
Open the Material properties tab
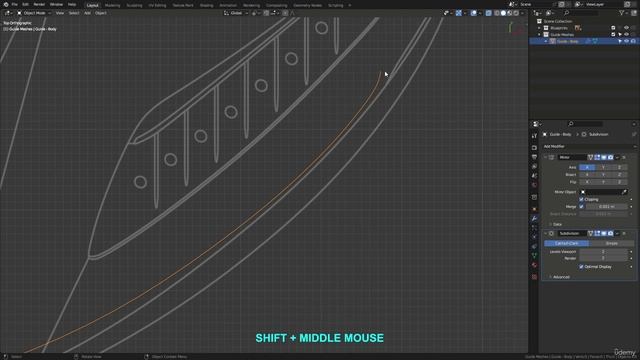(x=534, y=265)
